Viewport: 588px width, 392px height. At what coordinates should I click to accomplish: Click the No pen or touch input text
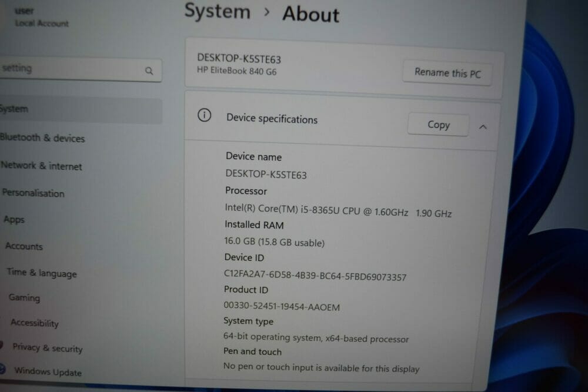321,367
